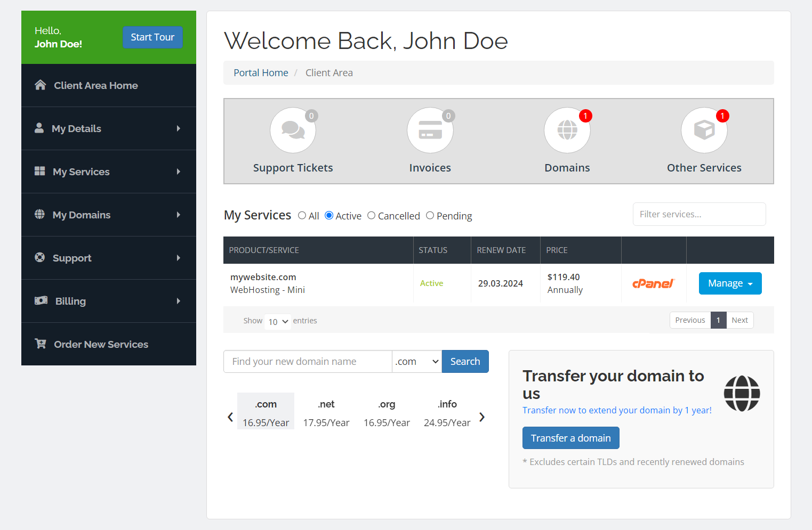This screenshot has height=530, width=812.
Task: Click the globe icon next to My Domains
Action: [39, 214]
